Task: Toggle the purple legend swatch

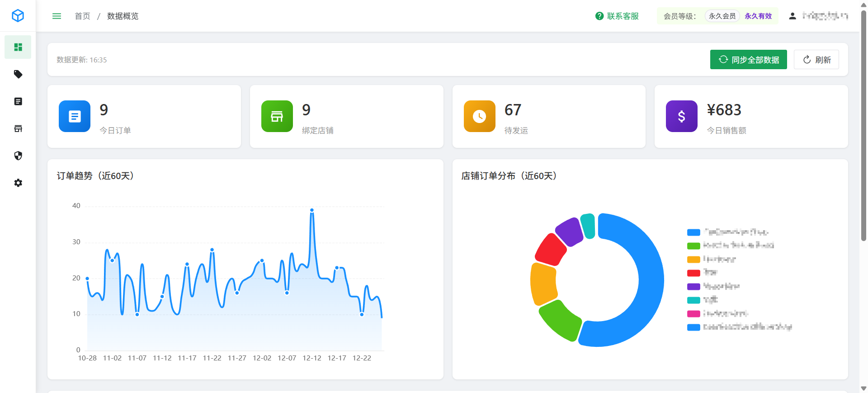Action: click(693, 287)
